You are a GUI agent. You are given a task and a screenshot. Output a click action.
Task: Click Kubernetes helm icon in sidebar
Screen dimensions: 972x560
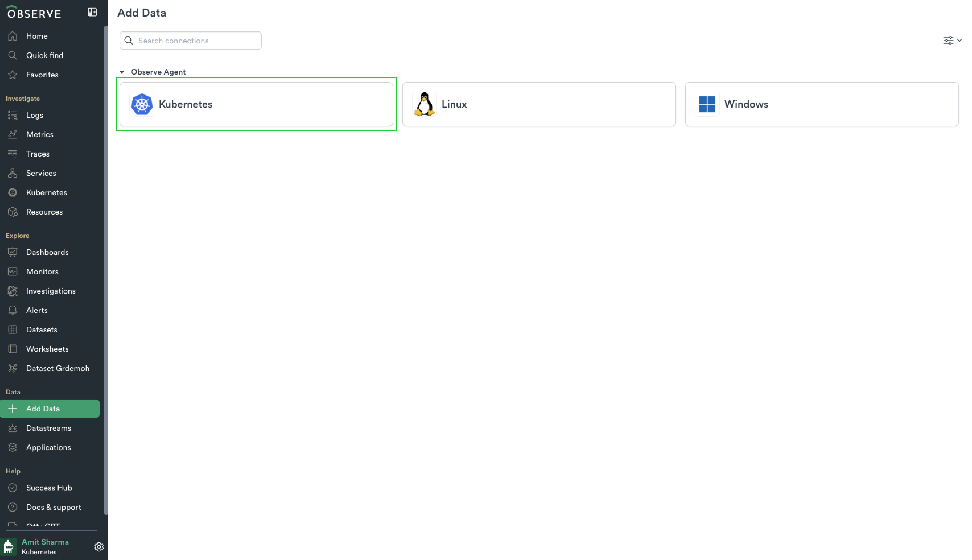[13, 192]
